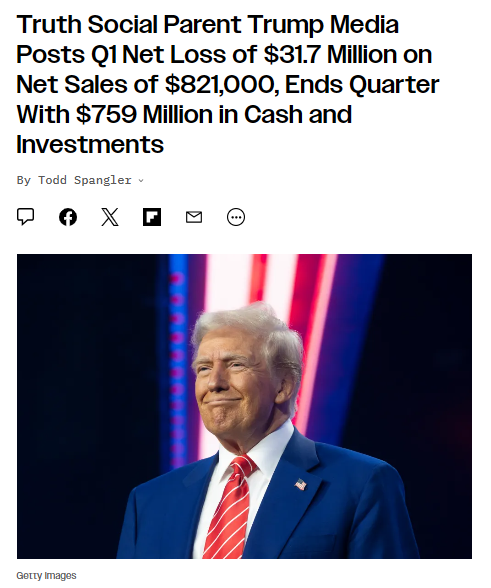Expand the author chevron beside Todd Spangler

(141, 181)
